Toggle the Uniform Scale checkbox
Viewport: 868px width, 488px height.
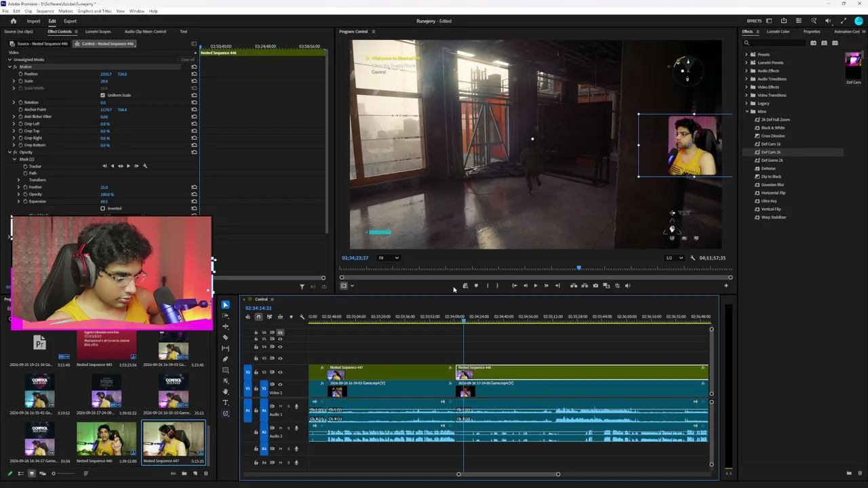click(x=102, y=95)
